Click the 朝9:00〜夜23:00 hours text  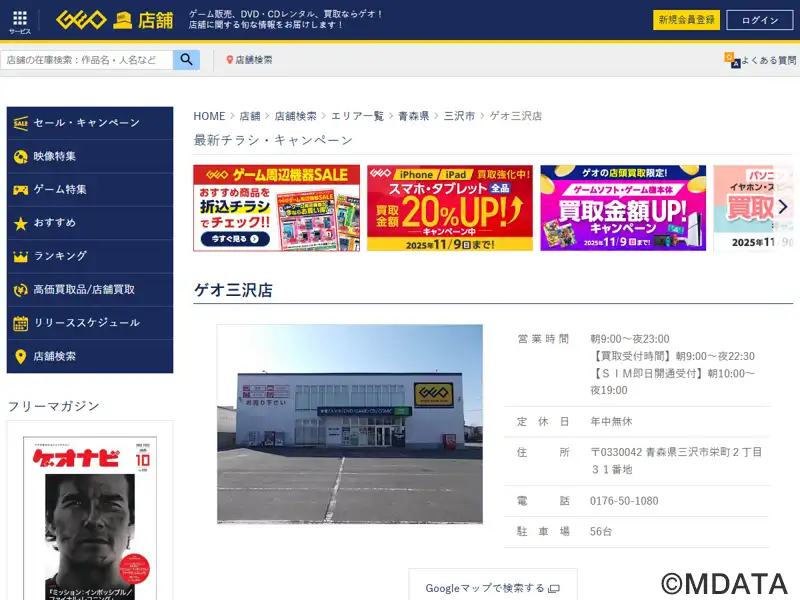coord(630,339)
